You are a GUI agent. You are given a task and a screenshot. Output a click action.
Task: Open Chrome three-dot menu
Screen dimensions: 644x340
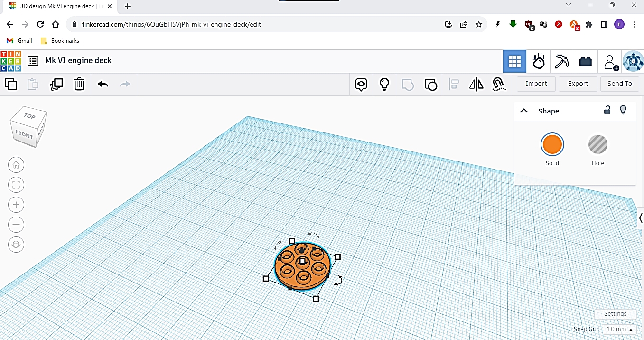(x=635, y=24)
